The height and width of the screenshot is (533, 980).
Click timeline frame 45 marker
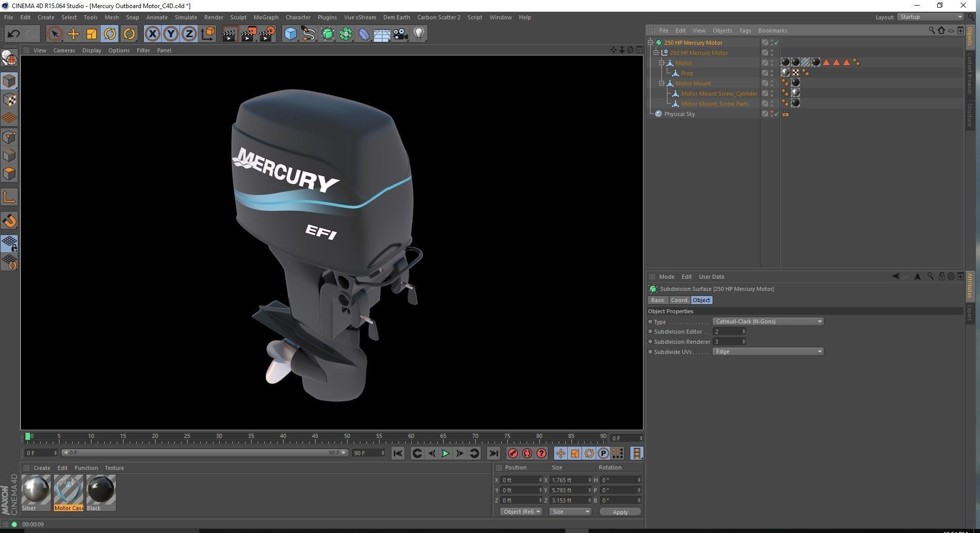coord(315,437)
